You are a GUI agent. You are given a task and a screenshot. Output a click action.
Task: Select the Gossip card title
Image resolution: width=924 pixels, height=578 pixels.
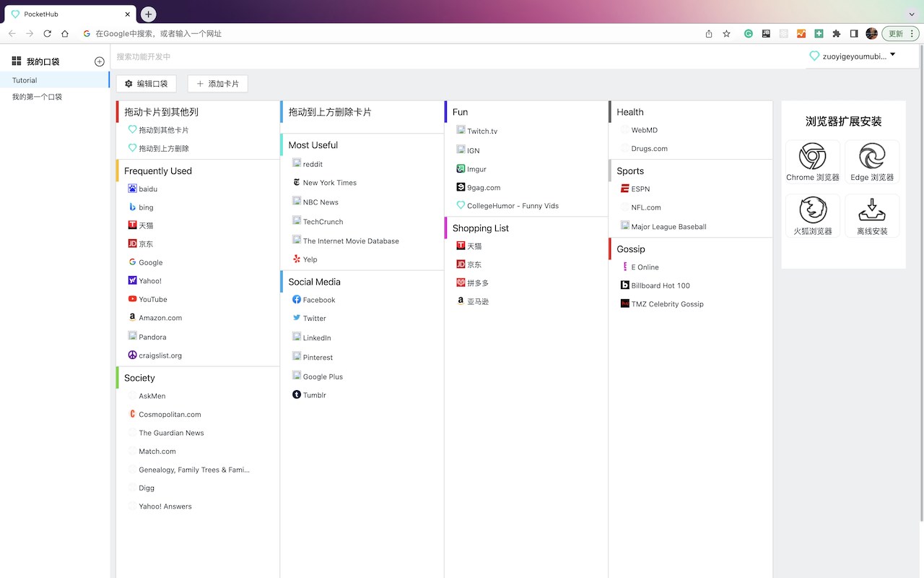pyautogui.click(x=631, y=249)
